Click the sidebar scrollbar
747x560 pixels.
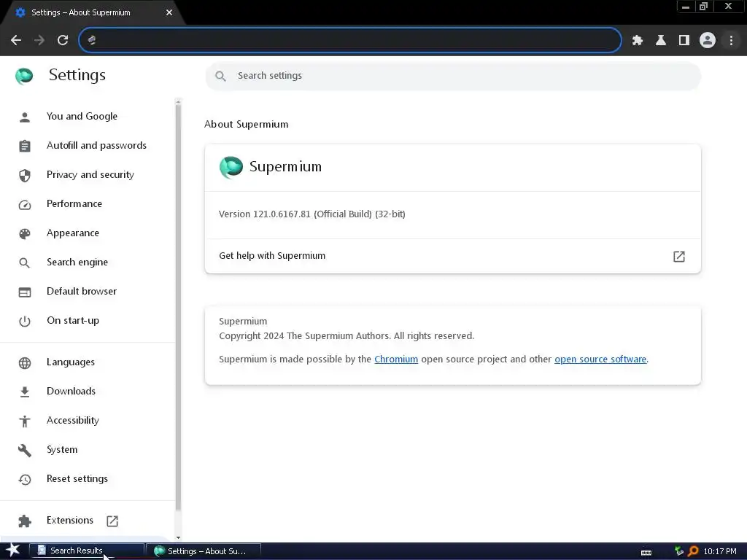click(178, 307)
